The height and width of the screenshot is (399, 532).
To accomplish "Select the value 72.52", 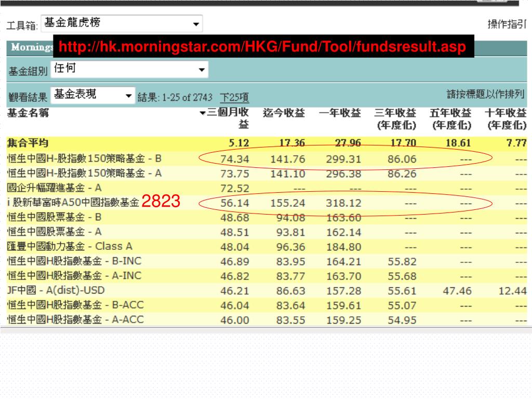I will click(x=235, y=188).
